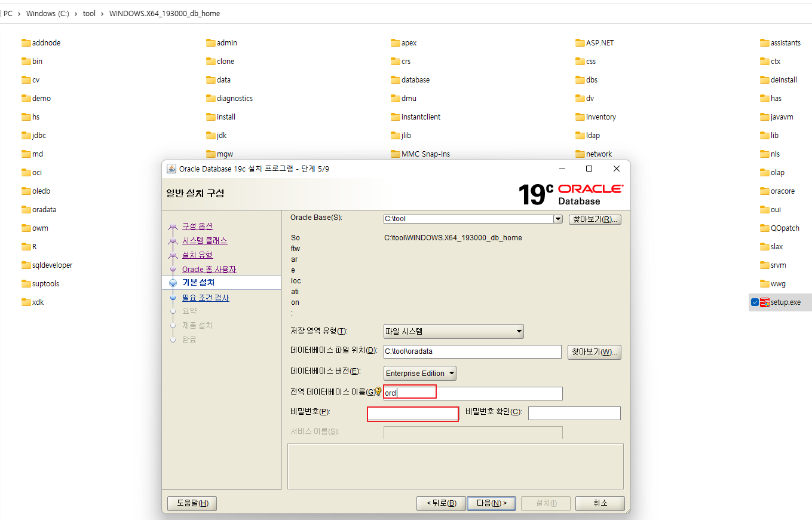Click the 취소 button
812x520 pixels.
tap(600, 503)
